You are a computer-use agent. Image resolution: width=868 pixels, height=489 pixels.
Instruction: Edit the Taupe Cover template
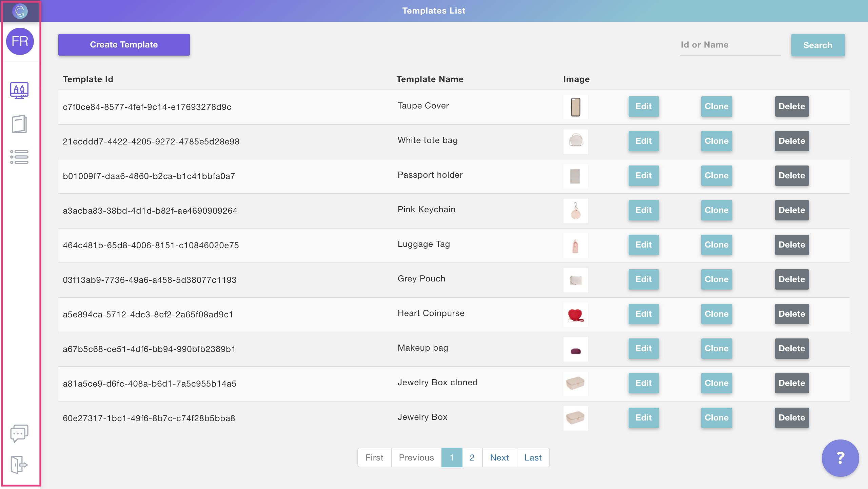click(x=644, y=106)
